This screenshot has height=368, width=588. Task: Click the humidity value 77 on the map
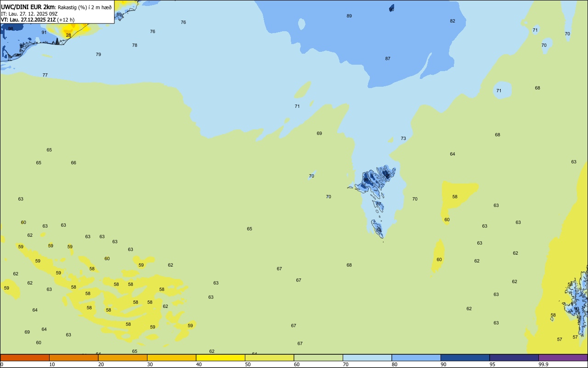click(45, 75)
